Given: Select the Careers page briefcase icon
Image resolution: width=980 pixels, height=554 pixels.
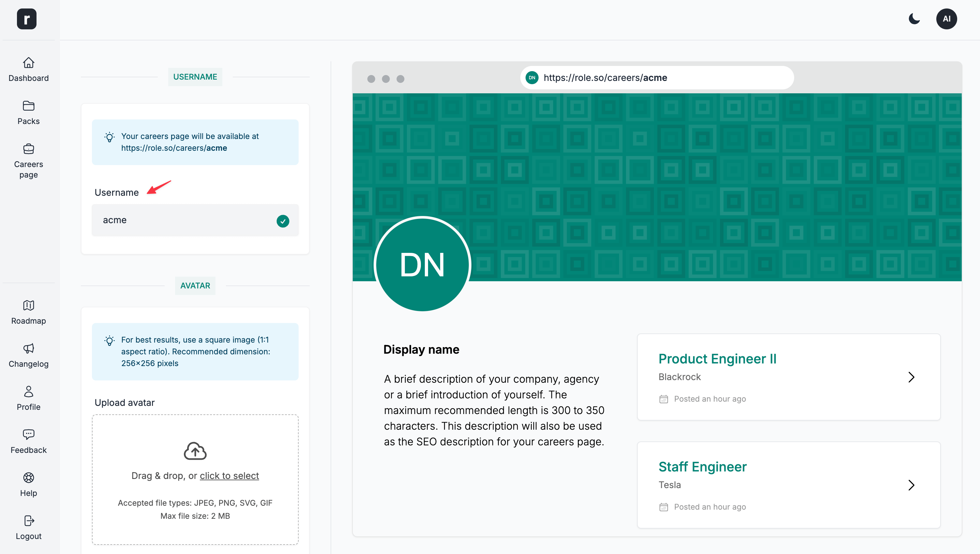Looking at the screenshot, I should 29,149.
